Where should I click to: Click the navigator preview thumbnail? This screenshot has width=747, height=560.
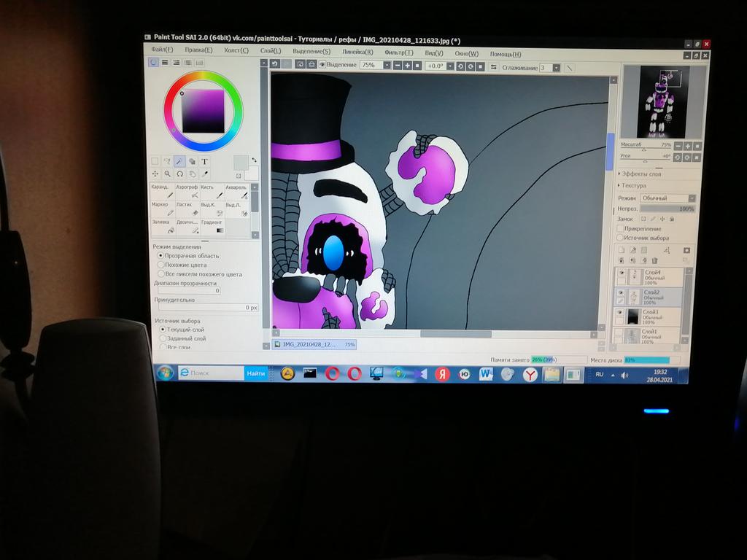664,101
